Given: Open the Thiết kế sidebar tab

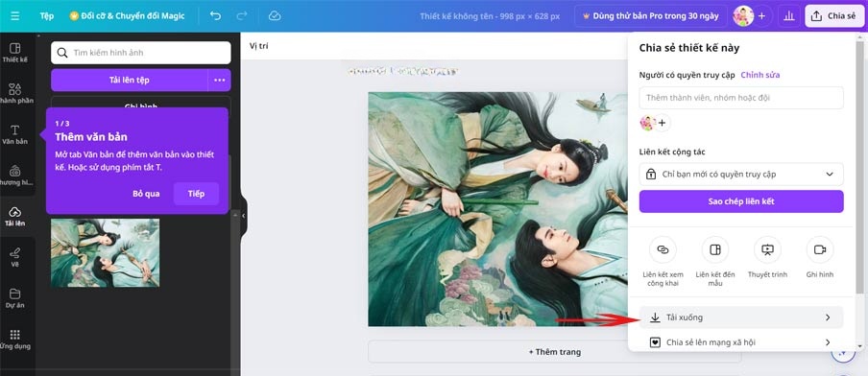Looking at the screenshot, I should (15, 53).
